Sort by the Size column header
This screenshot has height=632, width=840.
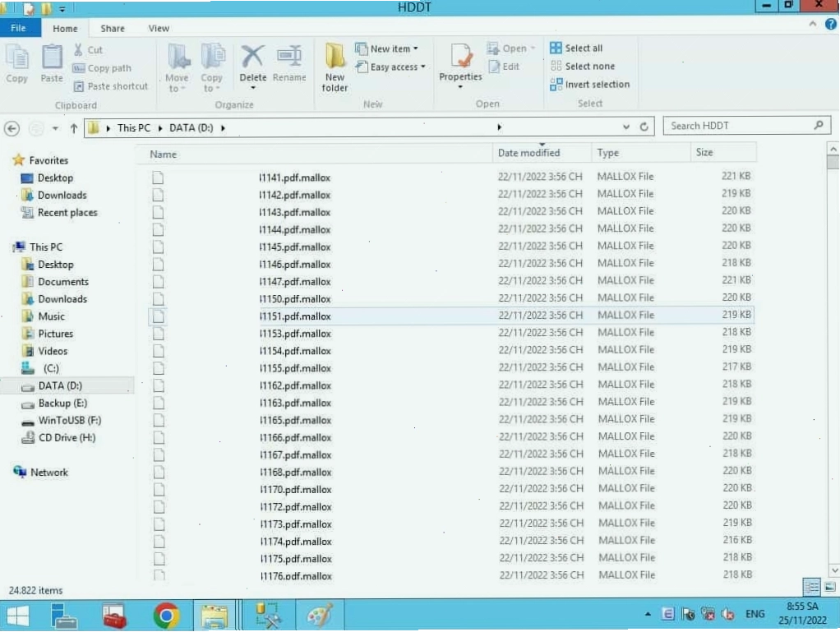(724, 153)
